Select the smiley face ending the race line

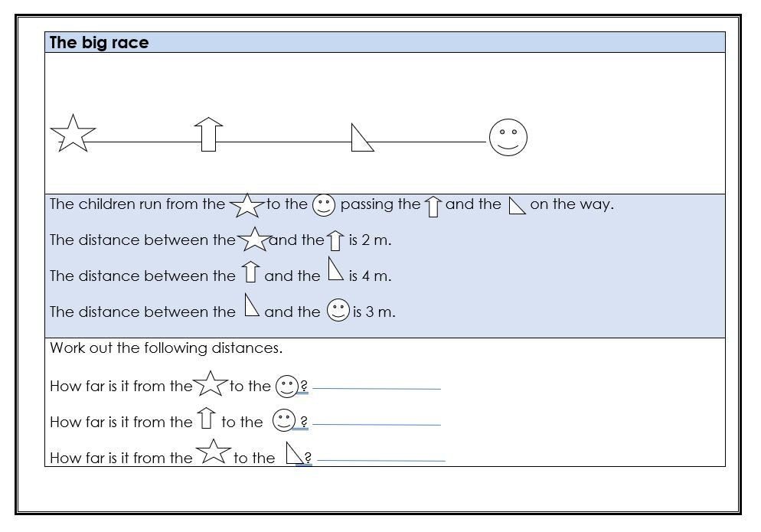pos(508,138)
